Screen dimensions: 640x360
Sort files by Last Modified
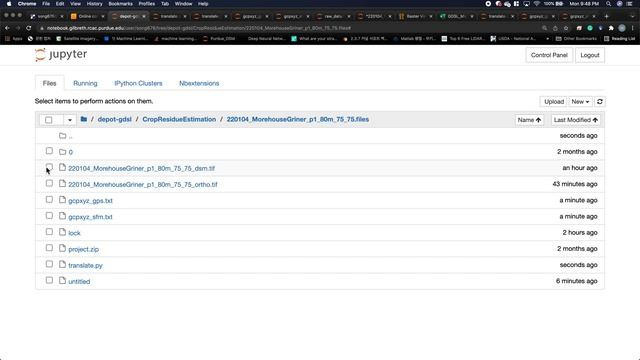pos(576,120)
